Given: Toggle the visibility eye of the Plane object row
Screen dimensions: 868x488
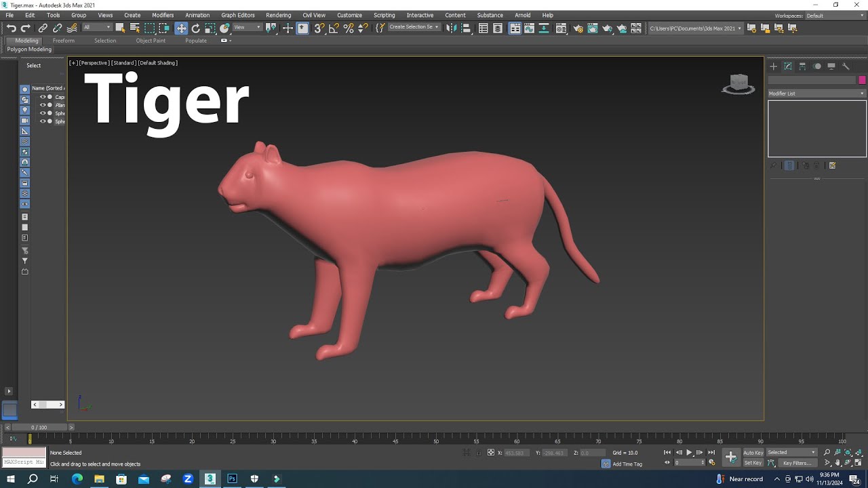Looking at the screenshot, I should [x=43, y=105].
